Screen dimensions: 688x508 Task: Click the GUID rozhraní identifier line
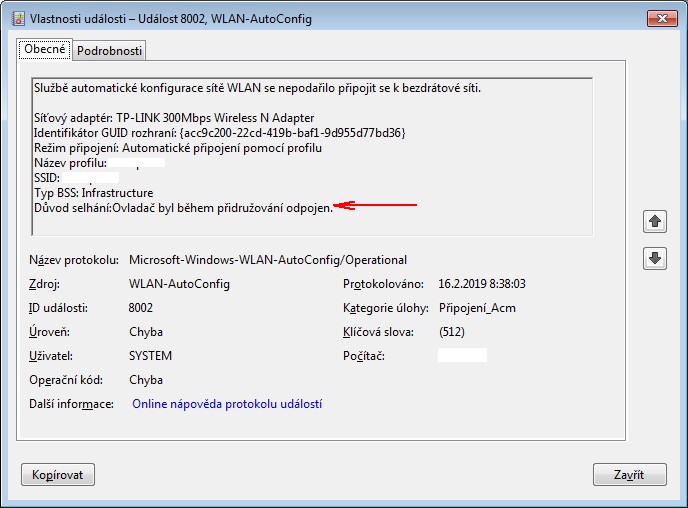tap(218, 133)
